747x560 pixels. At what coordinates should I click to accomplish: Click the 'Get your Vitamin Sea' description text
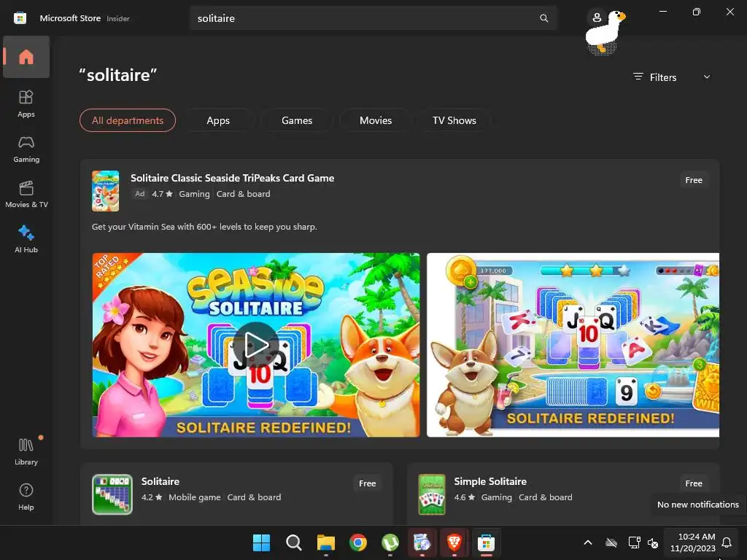coord(204,227)
